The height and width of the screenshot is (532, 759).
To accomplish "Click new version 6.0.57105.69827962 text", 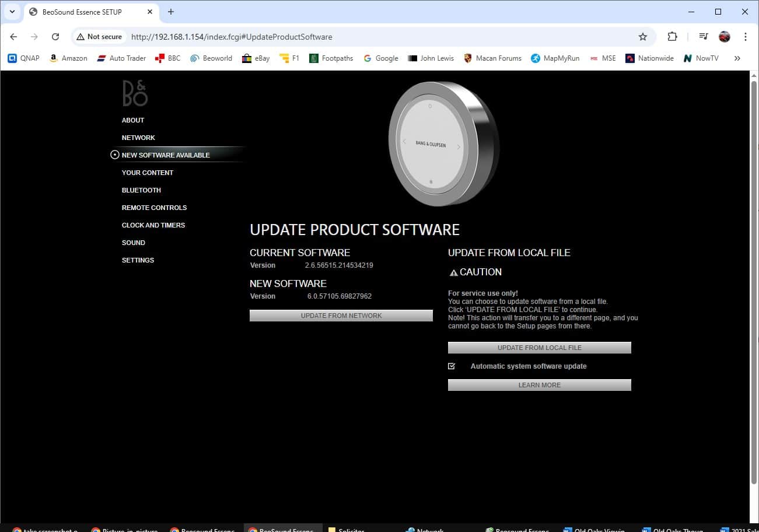I will [340, 296].
